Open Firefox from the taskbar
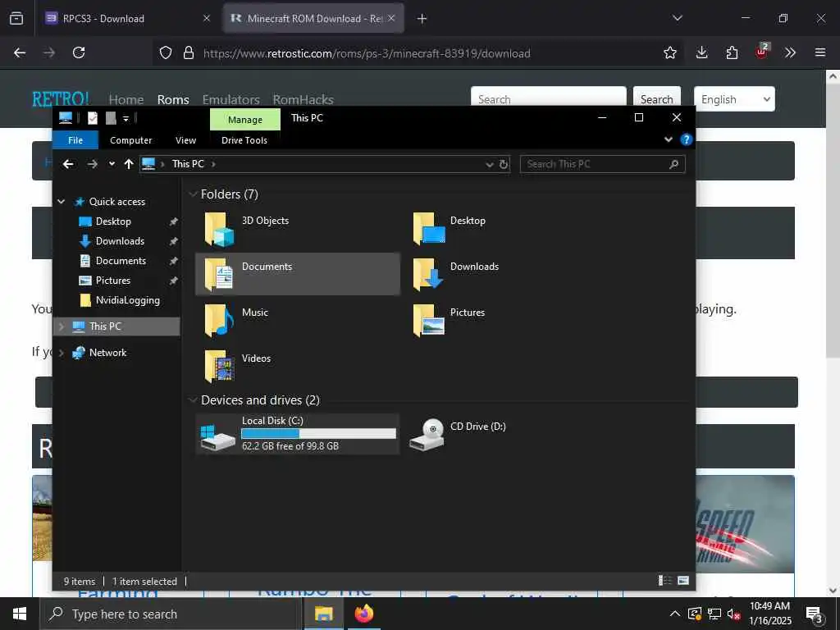The width and height of the screenshot is (840, 630). click(363, 614)
